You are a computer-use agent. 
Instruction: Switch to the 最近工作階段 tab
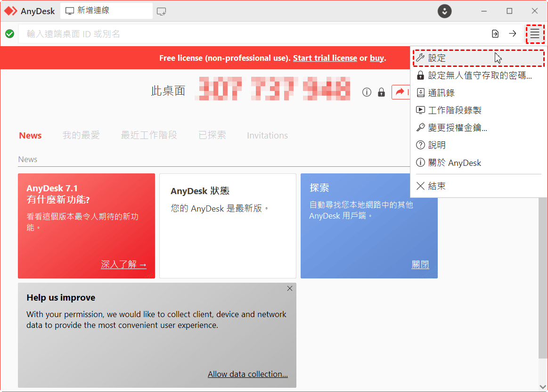point(149,136)
